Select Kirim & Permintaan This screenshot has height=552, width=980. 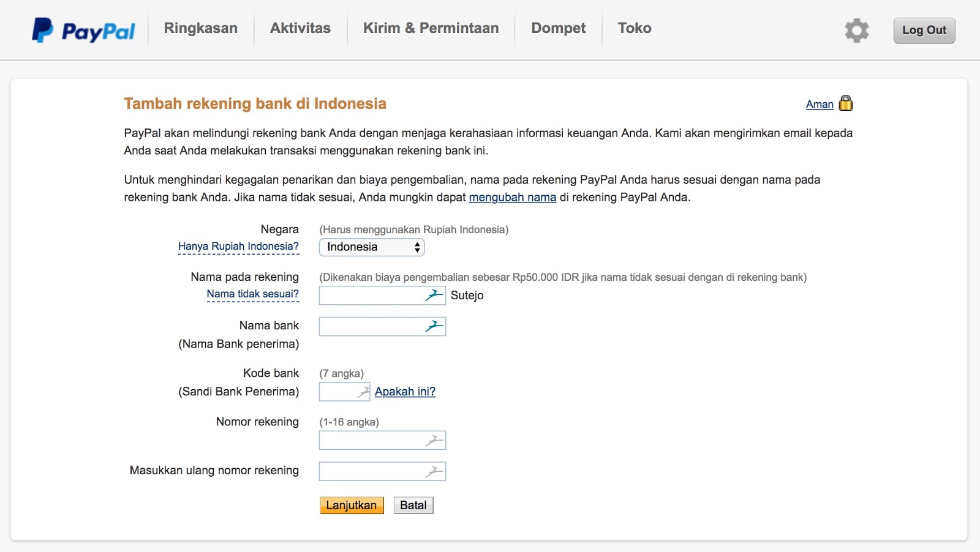click(x=431, y=28)
